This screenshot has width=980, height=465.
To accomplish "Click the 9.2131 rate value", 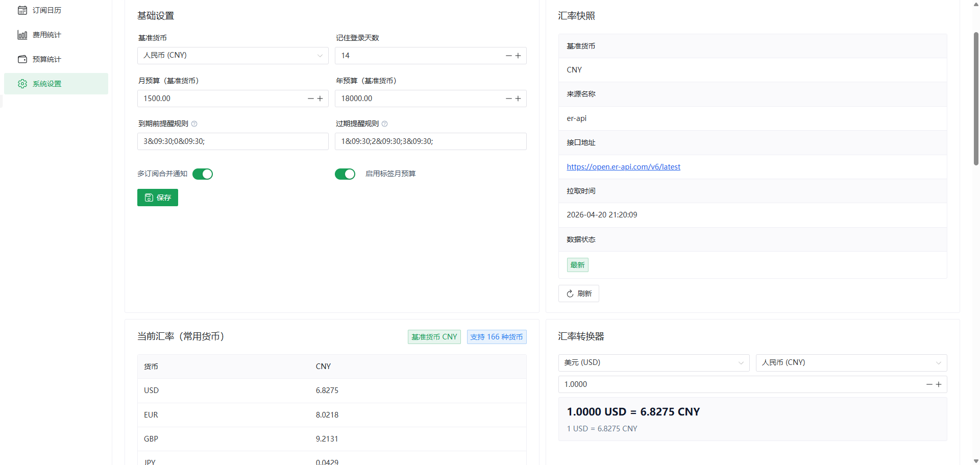I will pyautogui.click(x=327, y=439).
